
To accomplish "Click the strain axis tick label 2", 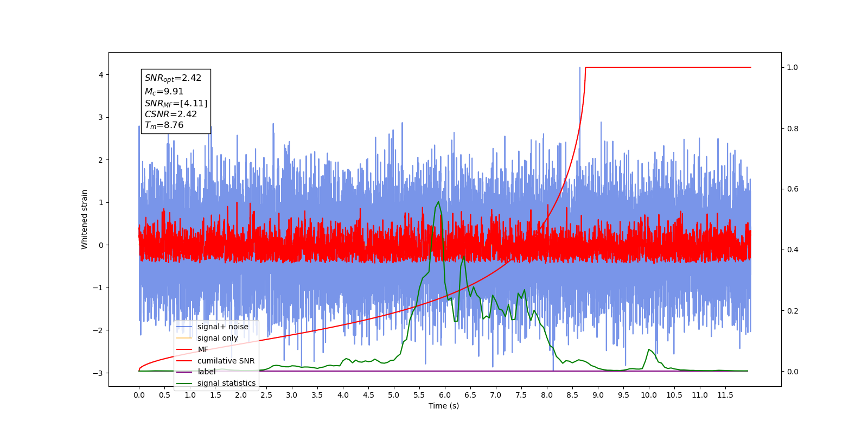I will (101, 160).
